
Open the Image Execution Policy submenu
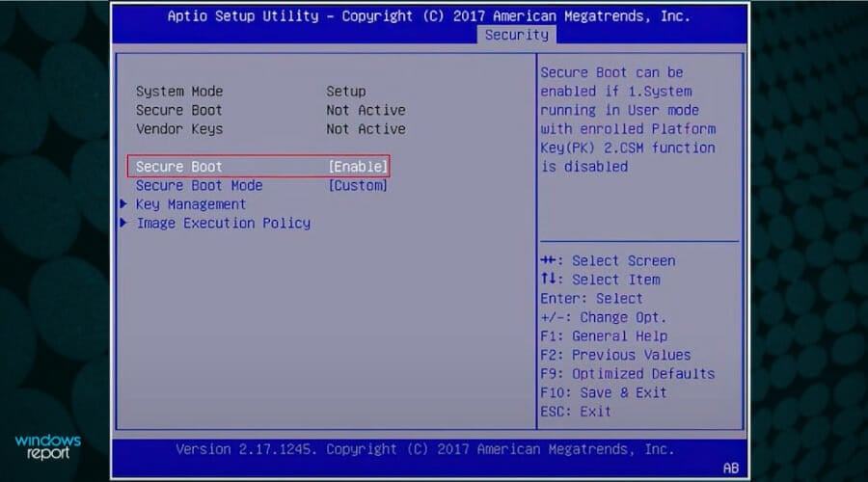tap(224, 223)
